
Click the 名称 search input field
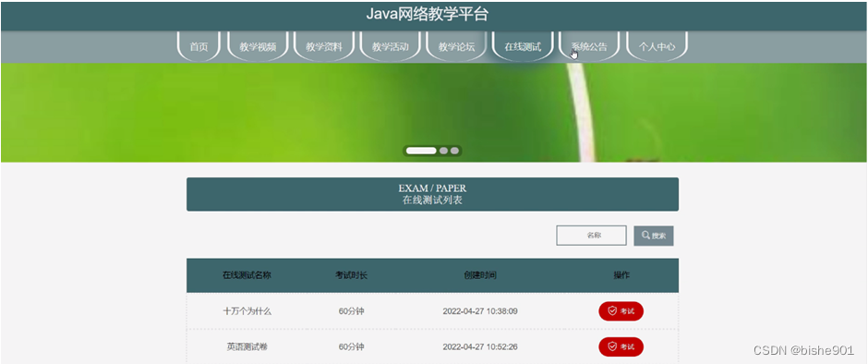click(x=591, y=236)
